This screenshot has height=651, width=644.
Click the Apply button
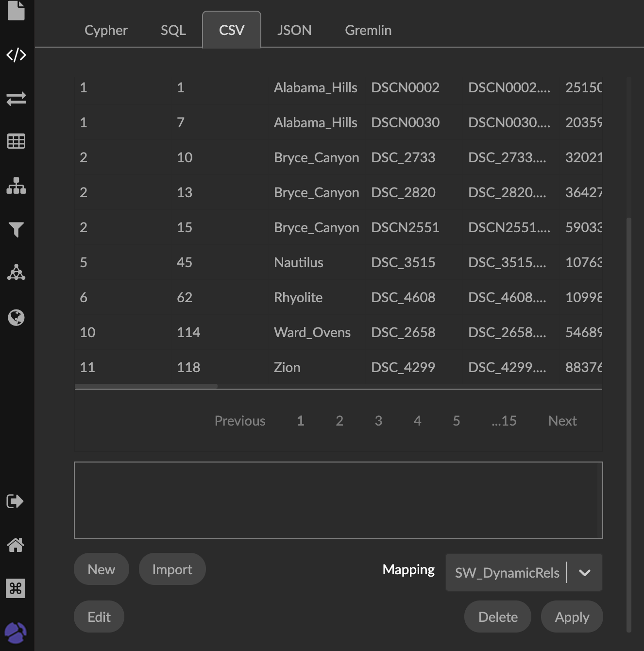(572, 617)
